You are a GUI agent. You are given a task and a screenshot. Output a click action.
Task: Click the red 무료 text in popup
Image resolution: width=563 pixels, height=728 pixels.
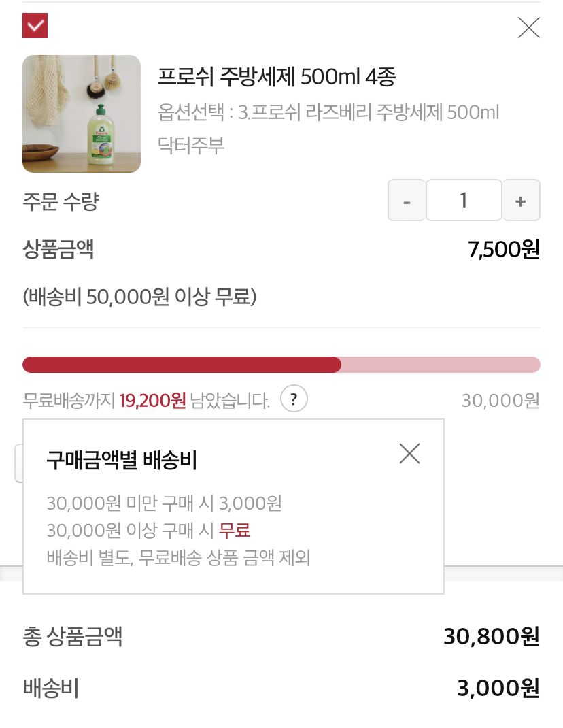pos(235,530)
